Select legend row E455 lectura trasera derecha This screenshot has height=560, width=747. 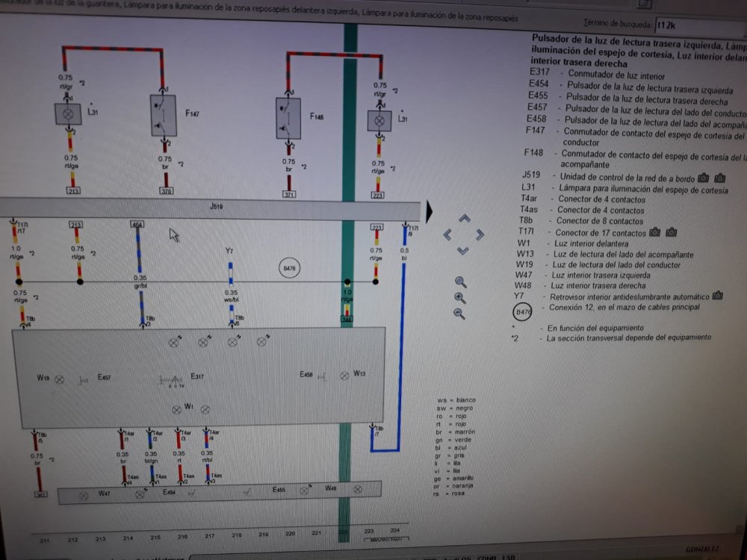point(628,99)
